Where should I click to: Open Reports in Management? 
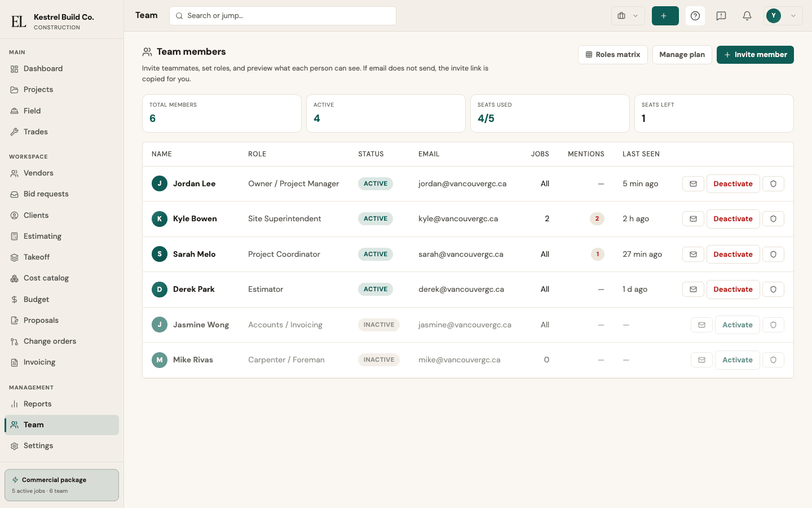point(61,404)
